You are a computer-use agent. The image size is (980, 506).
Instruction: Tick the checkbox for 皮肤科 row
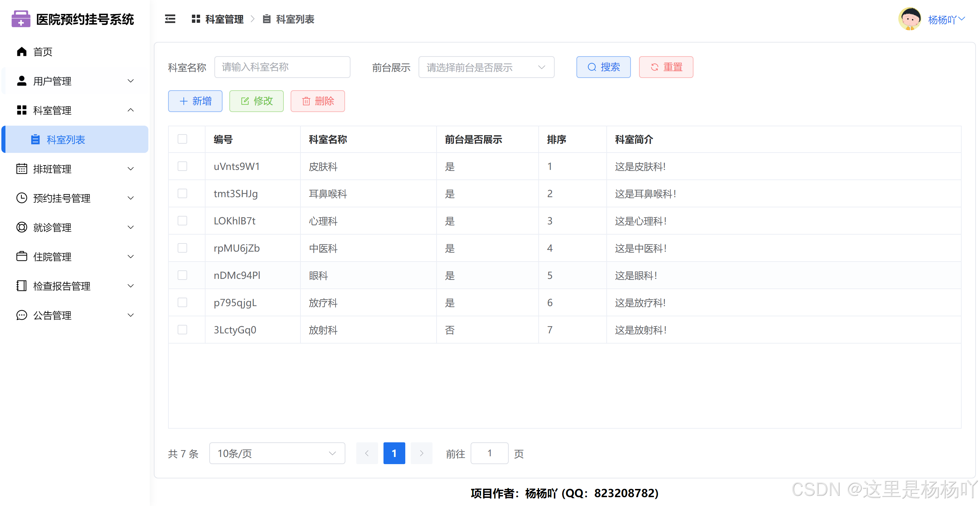point(183,167)
